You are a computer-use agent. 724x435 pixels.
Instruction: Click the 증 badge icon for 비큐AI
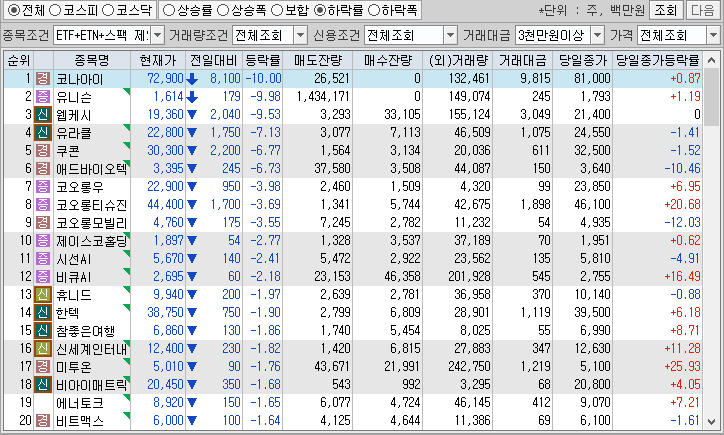[43, 277]
